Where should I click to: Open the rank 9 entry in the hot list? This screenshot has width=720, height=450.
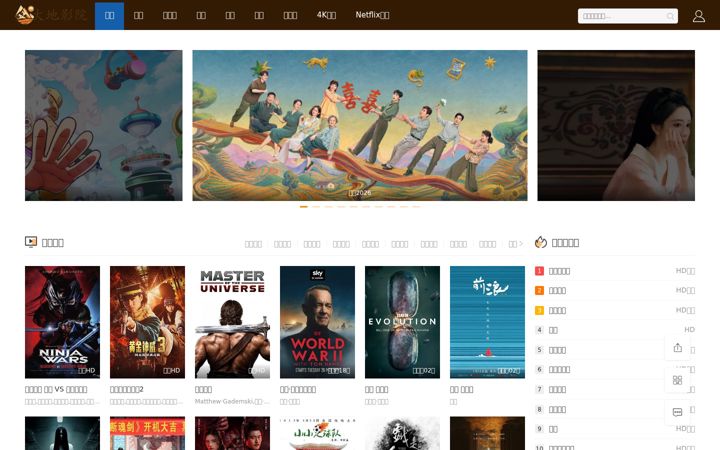(615, 429)
